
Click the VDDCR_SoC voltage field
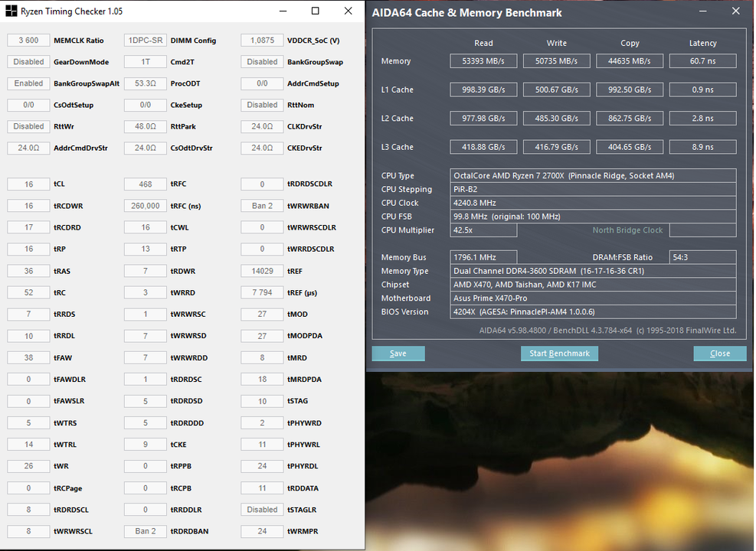point(262,41)
